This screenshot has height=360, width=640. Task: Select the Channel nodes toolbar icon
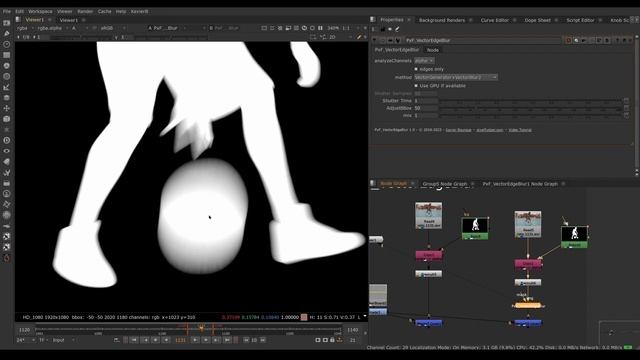point(7,55)
